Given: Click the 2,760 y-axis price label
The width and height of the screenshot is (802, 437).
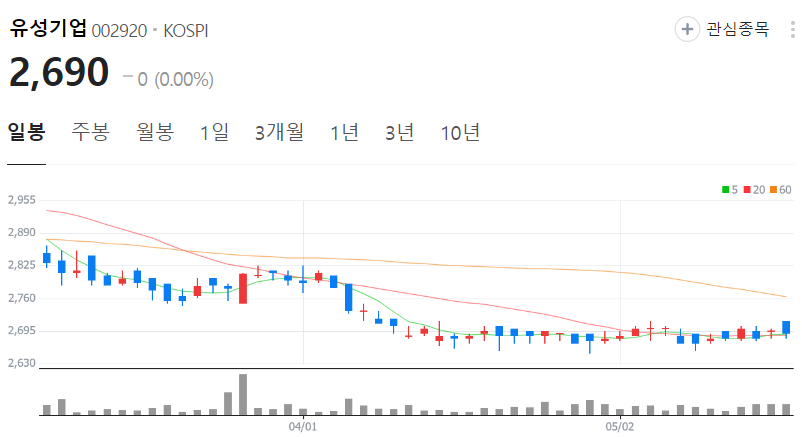Looking at the screenshot, I should [21, 298].
